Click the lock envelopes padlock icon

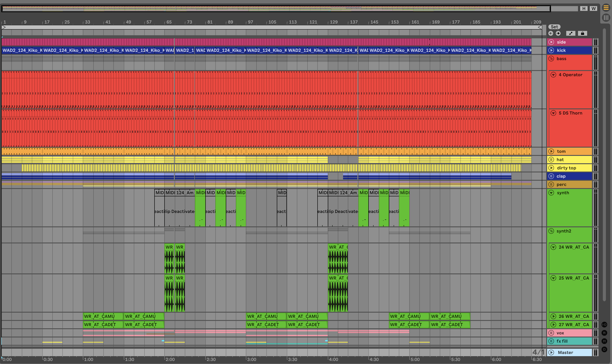(x=582, y=33)
